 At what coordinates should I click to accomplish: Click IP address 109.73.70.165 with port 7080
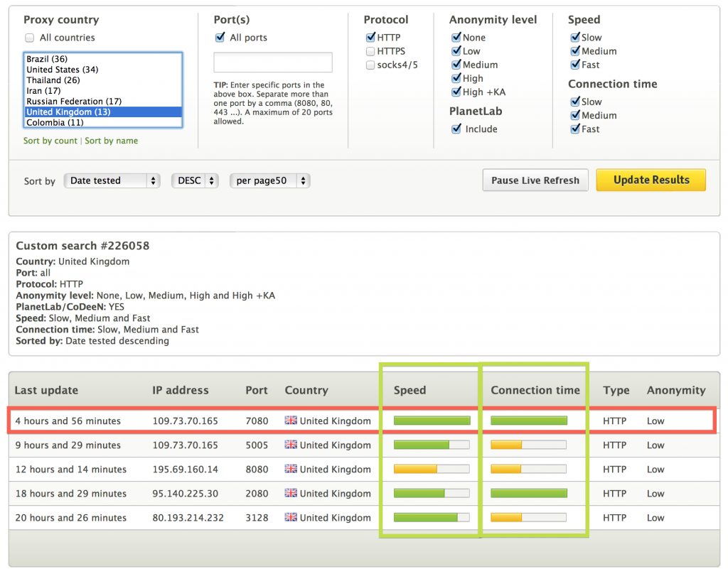pos(186,421)
